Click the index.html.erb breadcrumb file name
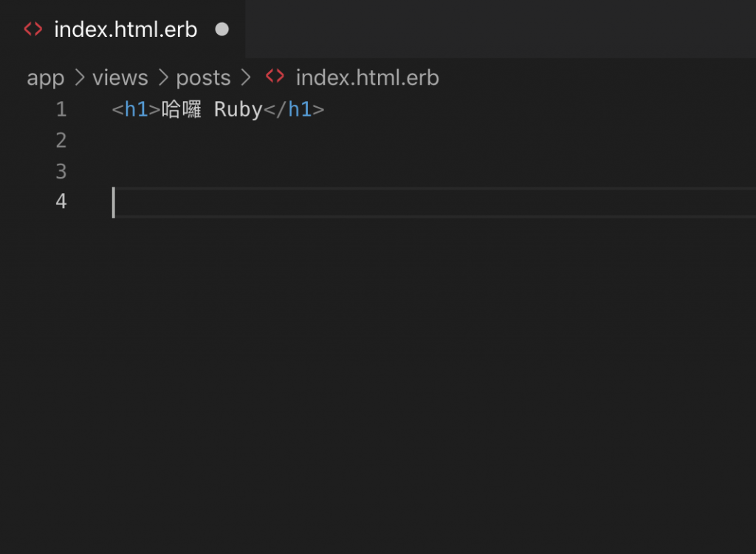756x554 pixels. pos(368,77)
